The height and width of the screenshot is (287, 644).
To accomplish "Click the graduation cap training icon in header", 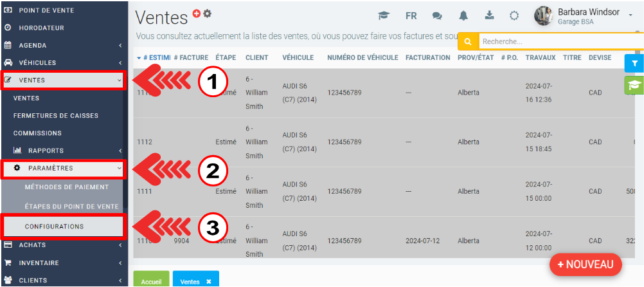I will [x=384, y=16].
